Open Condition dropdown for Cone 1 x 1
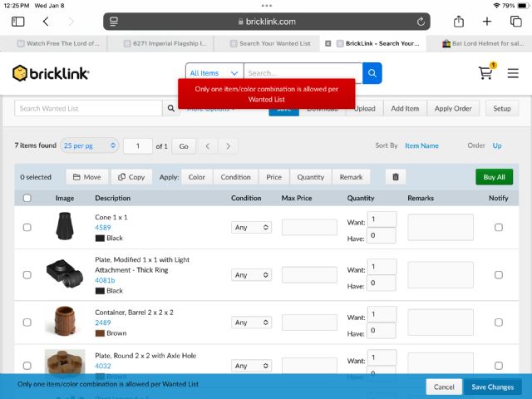The height and width of the screenshot is (399, 532). tap(252, 227)
